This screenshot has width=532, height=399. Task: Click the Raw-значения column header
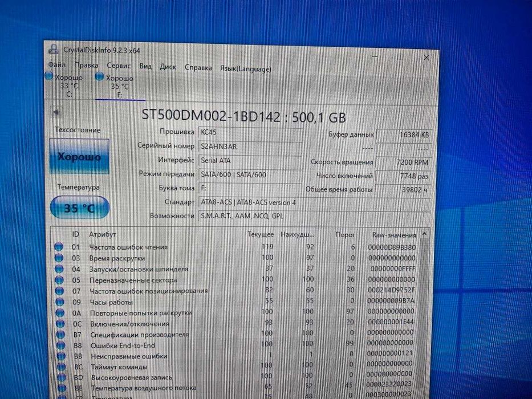coord(394,235)
